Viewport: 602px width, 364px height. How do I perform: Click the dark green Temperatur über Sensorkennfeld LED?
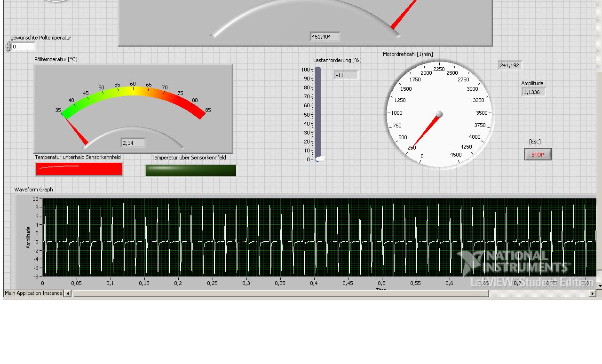pyautogui.click(x=190, y=170)
